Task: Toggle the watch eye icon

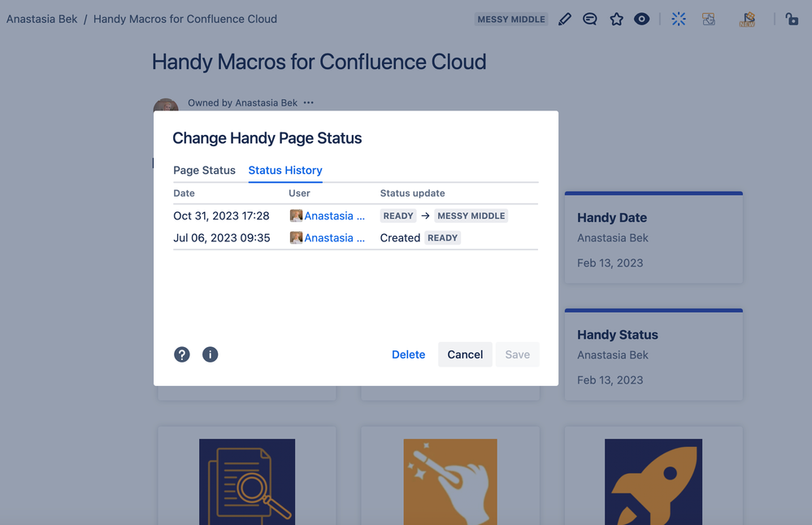Action: (x=641, y=20)
